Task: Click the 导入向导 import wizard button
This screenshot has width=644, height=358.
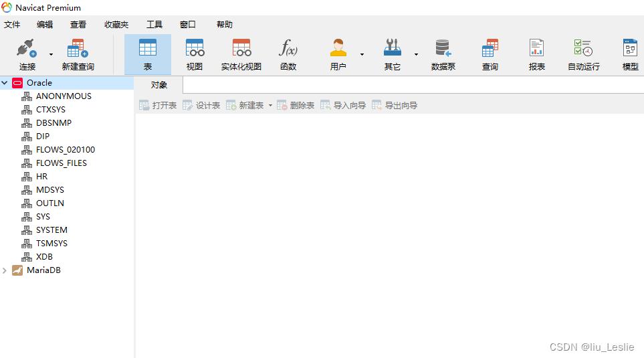Action: [343, 106]
